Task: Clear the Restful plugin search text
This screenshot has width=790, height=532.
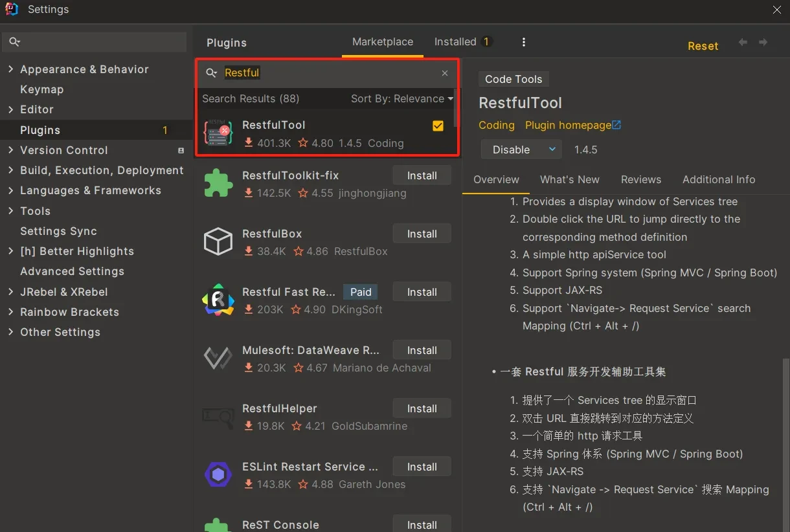Action: (445, 73)
